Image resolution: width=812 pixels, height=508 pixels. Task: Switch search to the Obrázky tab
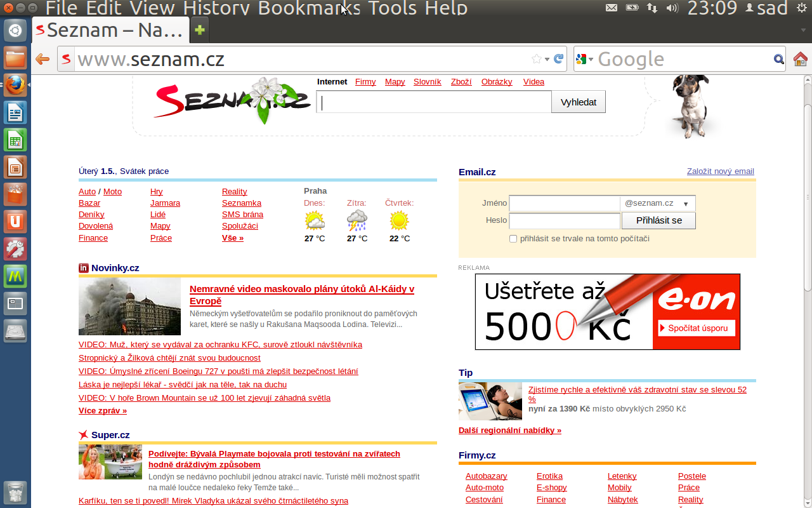click(497, 82)
